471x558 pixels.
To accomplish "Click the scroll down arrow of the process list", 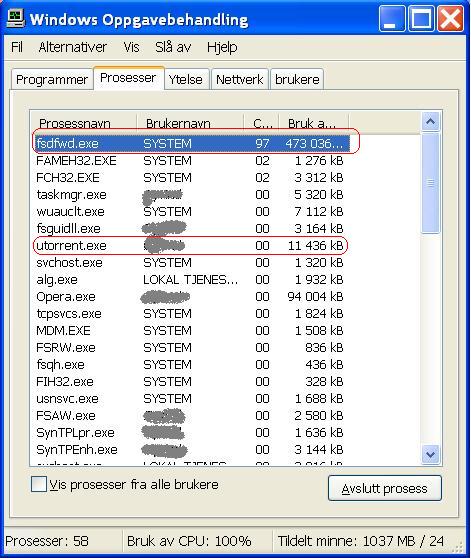I will tap(430, 454).
